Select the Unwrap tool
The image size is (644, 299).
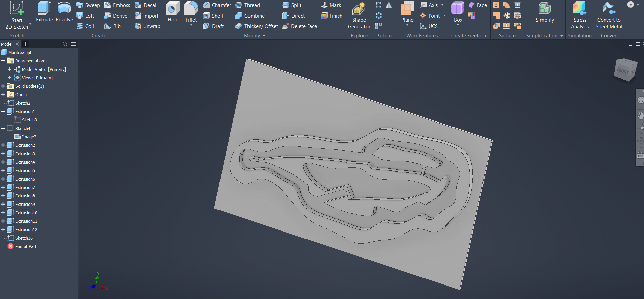point(147,26)
